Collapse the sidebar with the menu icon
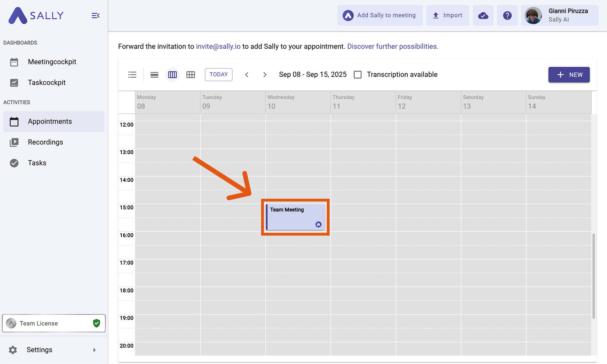The height and width of the screenshot is (364, 607). click(x=95, y=15)
